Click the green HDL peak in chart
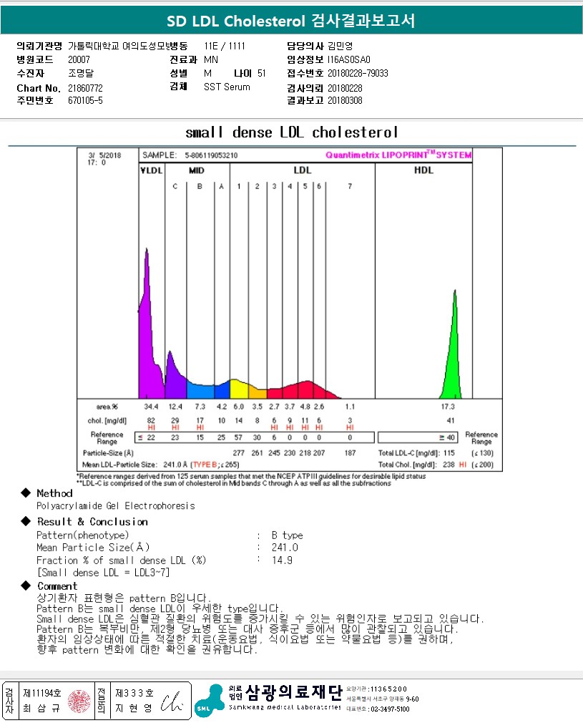 pyautogui.click(x=452, y=362)
